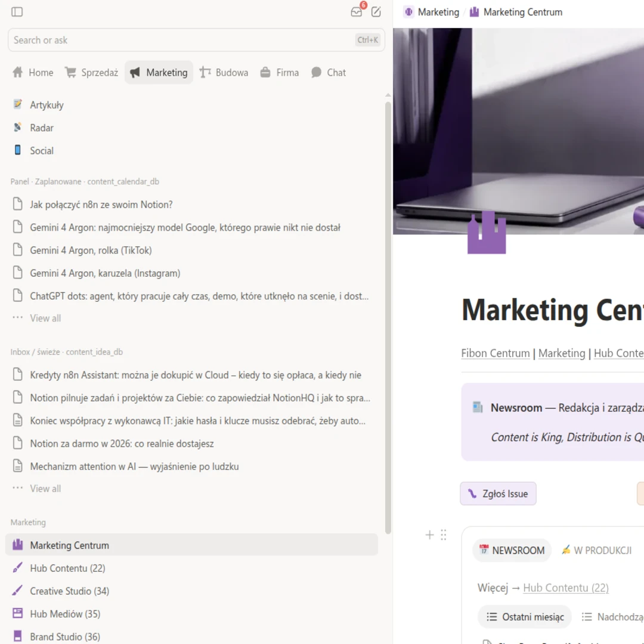
Task: Open Hub Contentu (22) in sidebar
Action: 191,568
